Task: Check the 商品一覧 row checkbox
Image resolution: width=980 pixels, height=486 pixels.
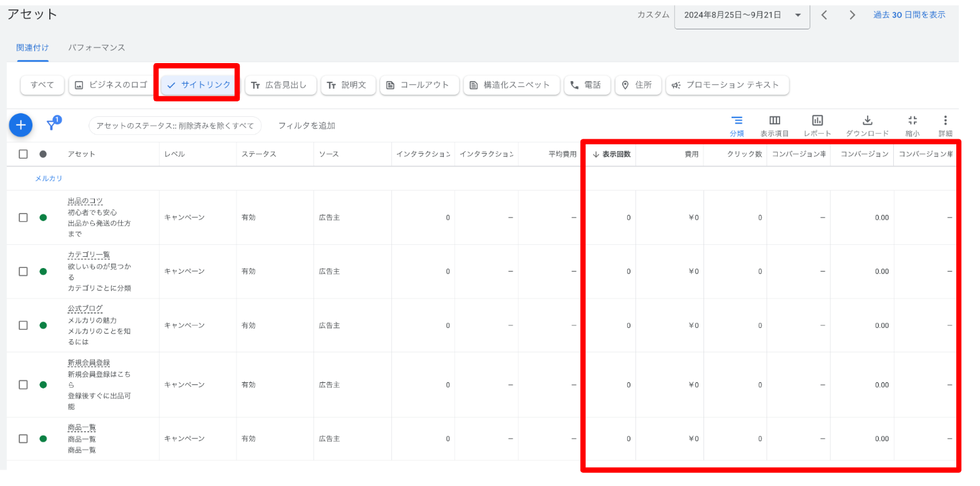Action: 23,439
